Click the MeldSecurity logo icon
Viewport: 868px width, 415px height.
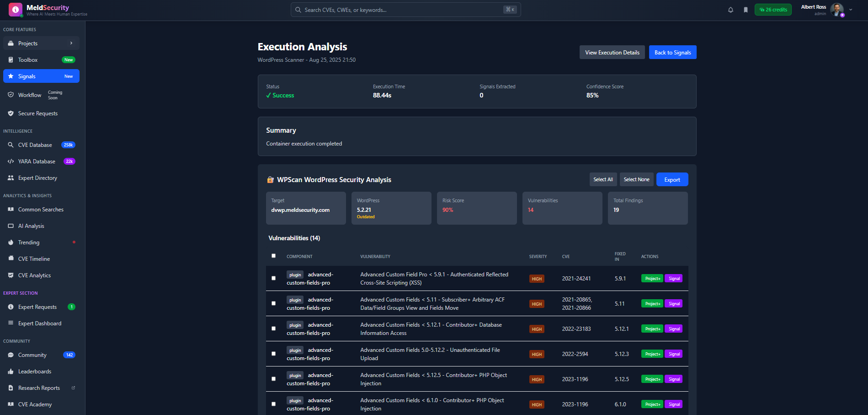tap(16, 10)
